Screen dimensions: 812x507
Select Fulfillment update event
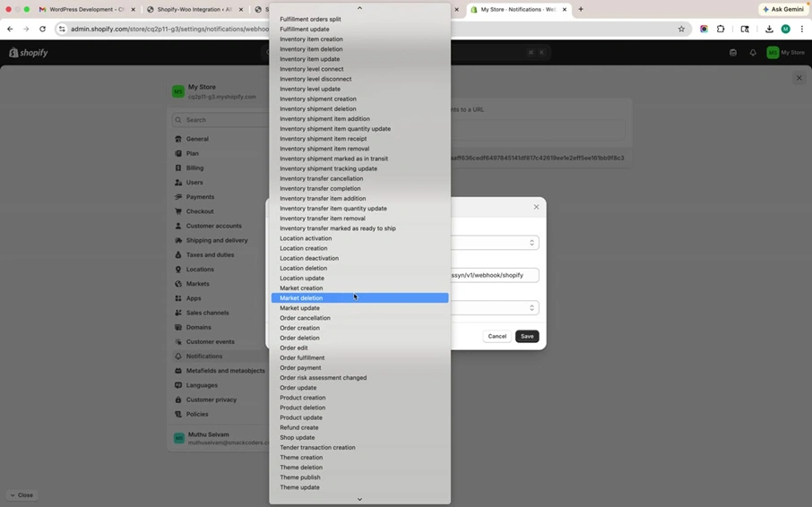click(x=360, y=29)
